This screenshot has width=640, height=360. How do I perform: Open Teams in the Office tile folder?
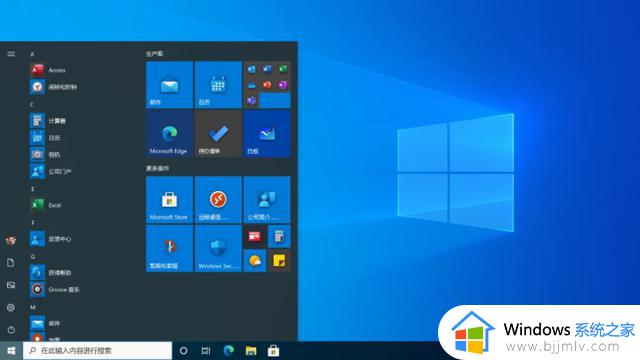point(251,100)
